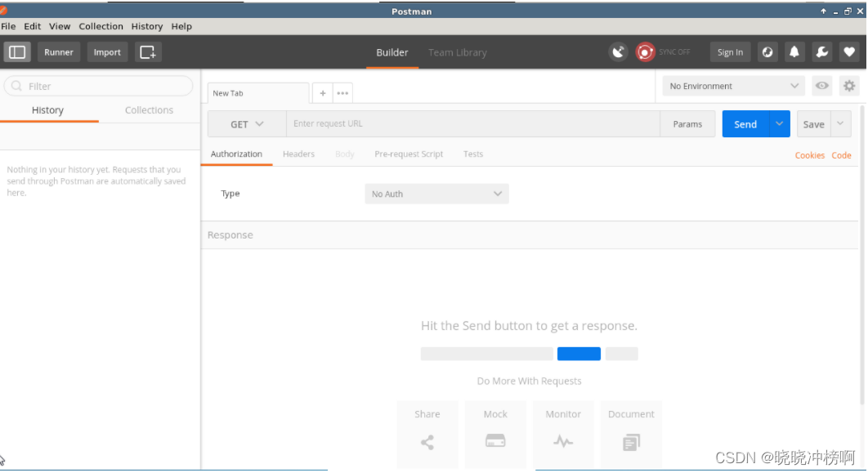Open manage environments gear icon

pos(849,86)
